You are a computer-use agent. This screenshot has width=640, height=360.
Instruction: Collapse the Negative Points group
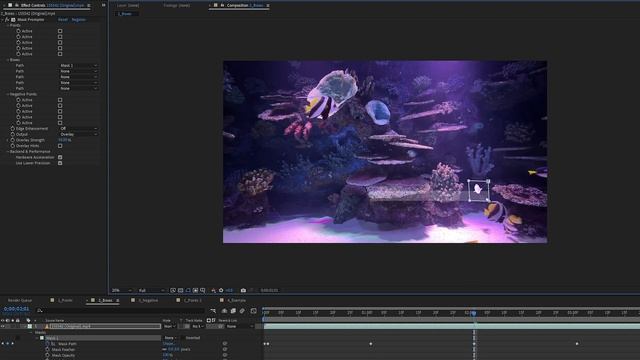pyautogui.click(x=8, y=94)
